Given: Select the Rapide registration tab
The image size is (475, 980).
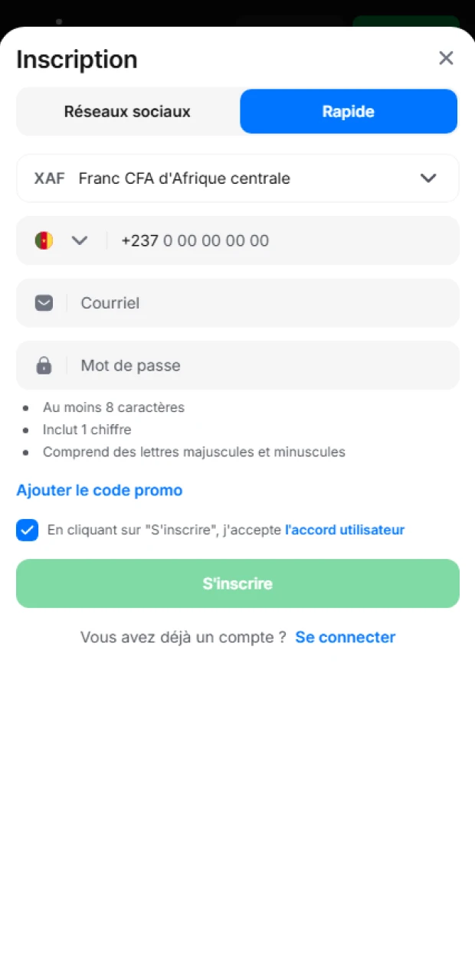Looking at the screenshot, I should click(349, 112).
